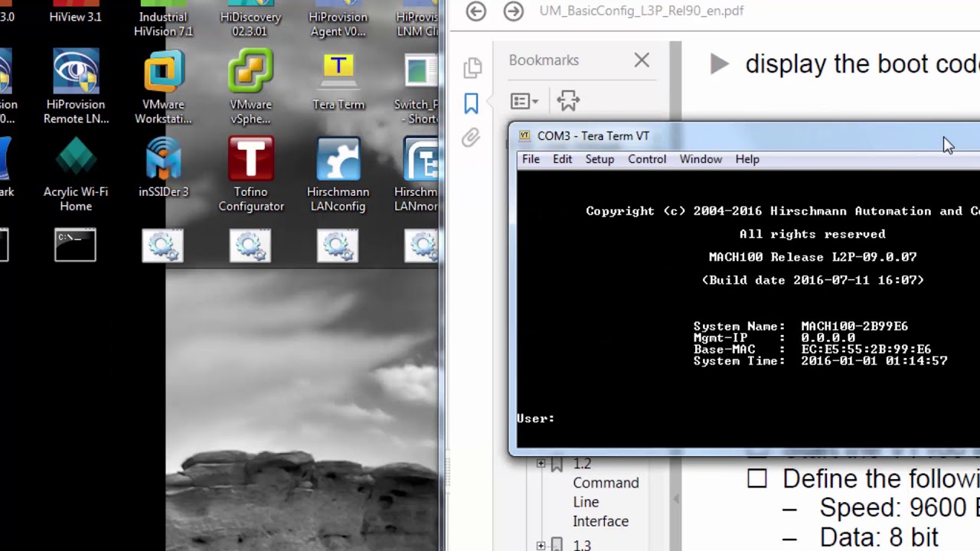Open the Attachments paperclip panel
Screen dimensions: 980x551
471,138
